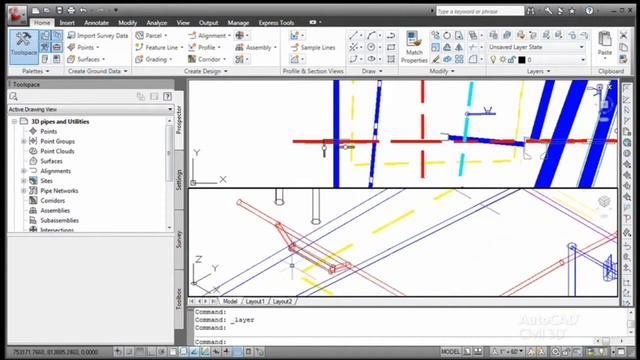Select Point Clouds in the Prospector tree
Image resolution: width=640 pixels, height=360 pixels.
pyautogui.click(x=57, y=151)
